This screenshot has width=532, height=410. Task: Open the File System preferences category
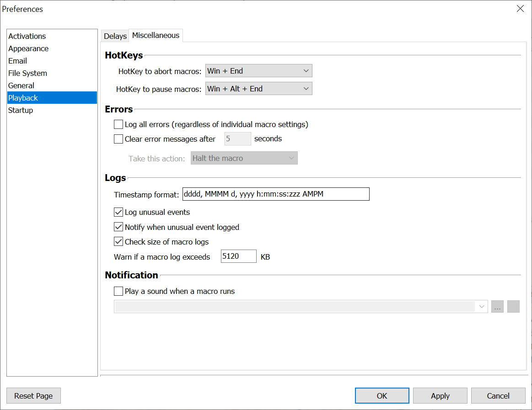[27, 73]
